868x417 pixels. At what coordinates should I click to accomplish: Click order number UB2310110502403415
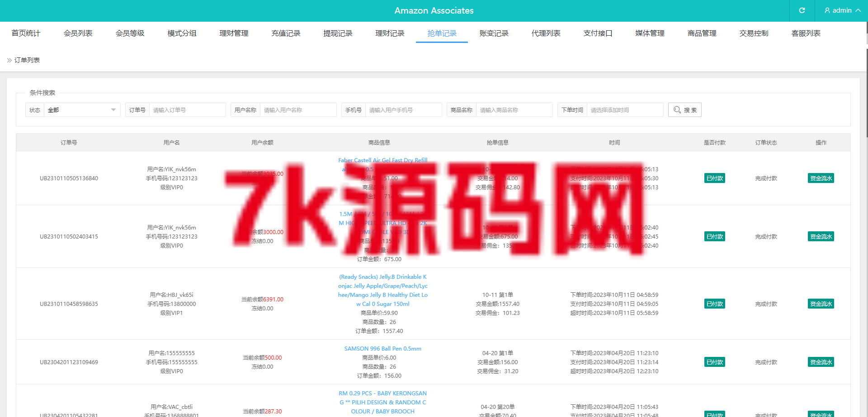pyautogui.click(x=69, y=236)
